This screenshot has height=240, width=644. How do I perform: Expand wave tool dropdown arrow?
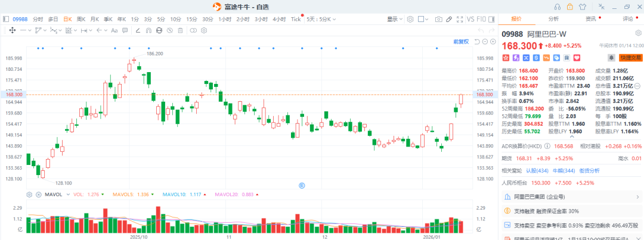[x=60, y=30]
